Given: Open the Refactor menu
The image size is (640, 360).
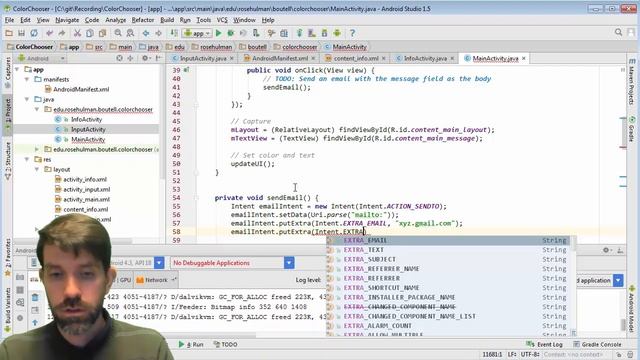Looking at the screenshot, I should [x=143, y=20].
